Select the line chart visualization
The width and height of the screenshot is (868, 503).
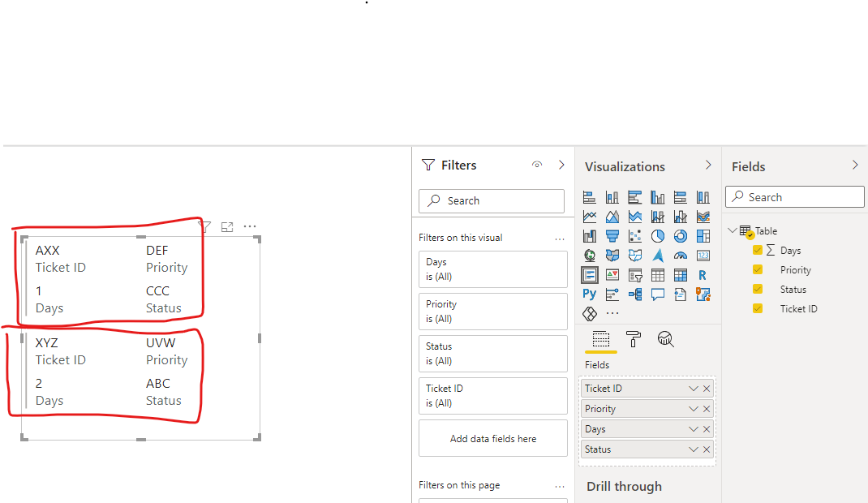point(590,217)
